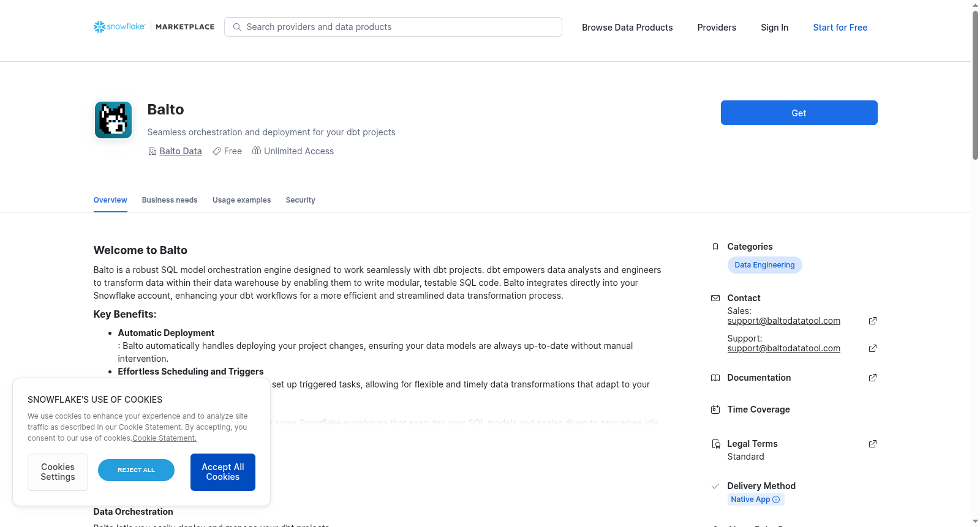Click the page vertical scrollbar thumb
The width and height of the screenshot is (980, 527).
[975, 85]
